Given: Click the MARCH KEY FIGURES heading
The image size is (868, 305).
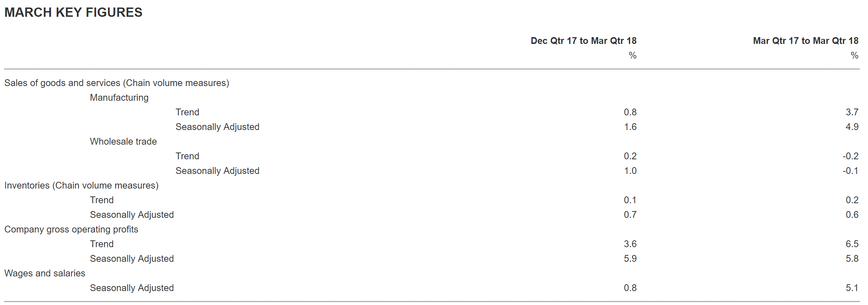Looking at the screenshot, I should click(73, 12).
